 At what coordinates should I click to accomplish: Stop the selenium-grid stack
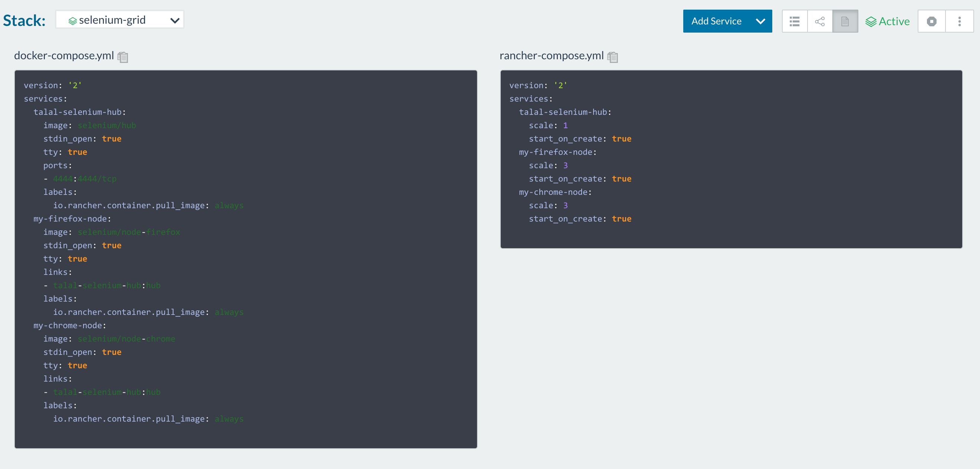931,21
